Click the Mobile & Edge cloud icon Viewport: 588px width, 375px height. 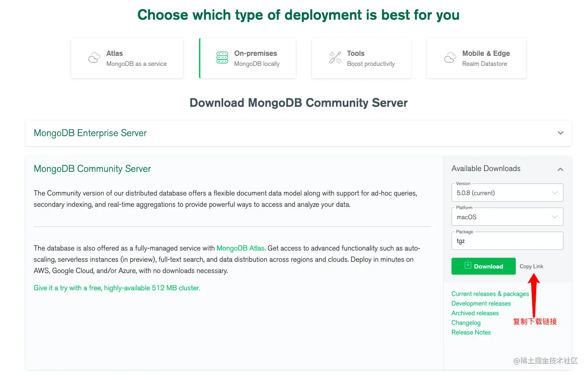[x=450, y=58]
